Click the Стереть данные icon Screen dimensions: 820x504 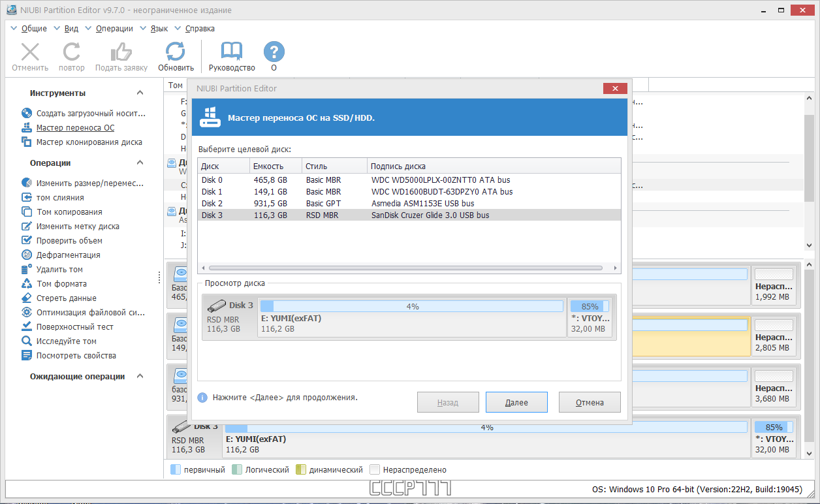tap(27, 298)
